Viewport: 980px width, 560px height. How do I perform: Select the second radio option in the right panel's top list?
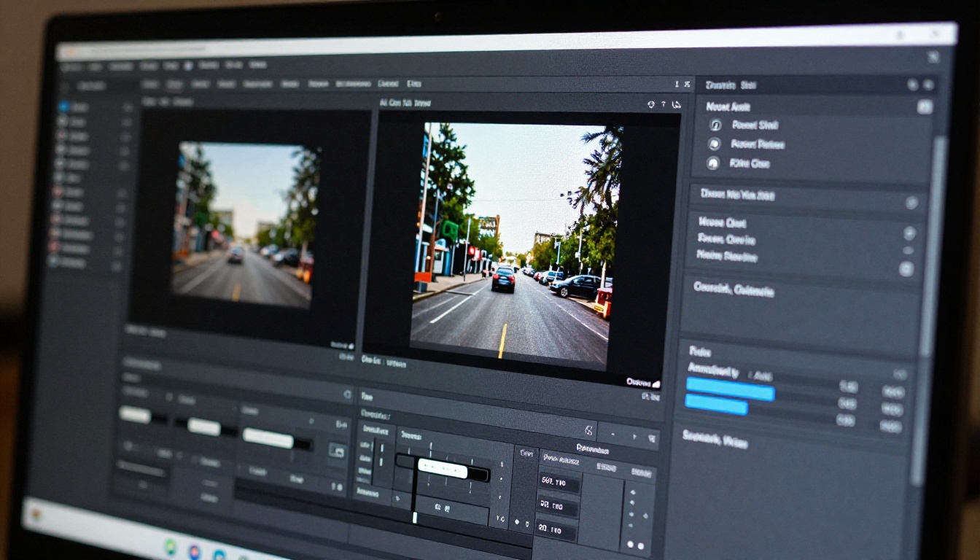[x=715, y=144]
